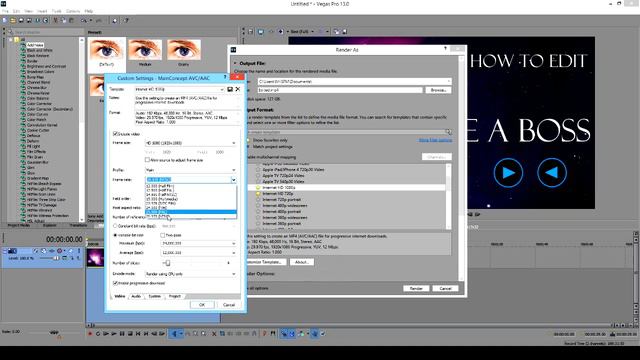Open the Maximum bps dropdown
Viewport: 640px width, 360px height.
point(233,243)
